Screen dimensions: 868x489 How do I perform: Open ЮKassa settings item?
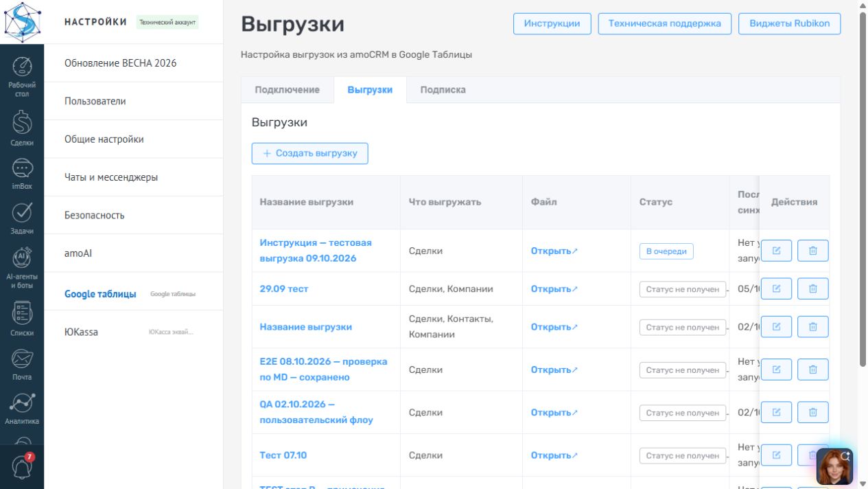click(134, 332)
